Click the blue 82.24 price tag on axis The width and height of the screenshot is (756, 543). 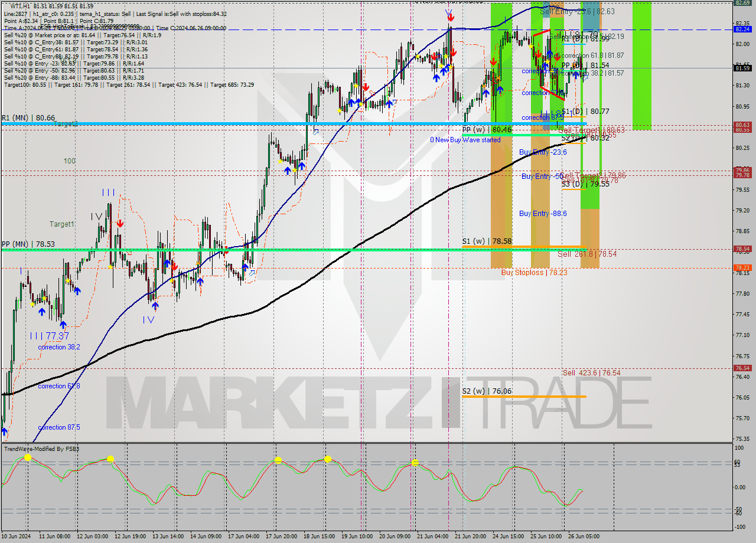coord(742,29)
